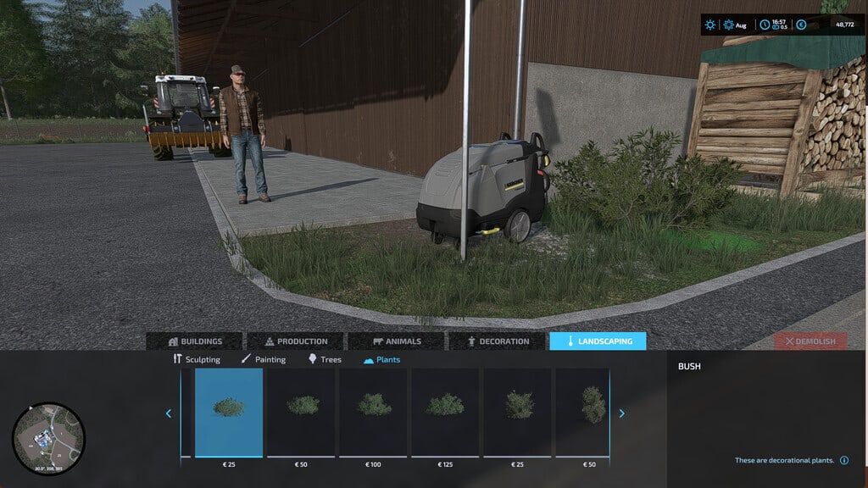This screenshot has height=488, width=868.
Task: Click the info icon beside plant description
Action: tap(844, 461)
